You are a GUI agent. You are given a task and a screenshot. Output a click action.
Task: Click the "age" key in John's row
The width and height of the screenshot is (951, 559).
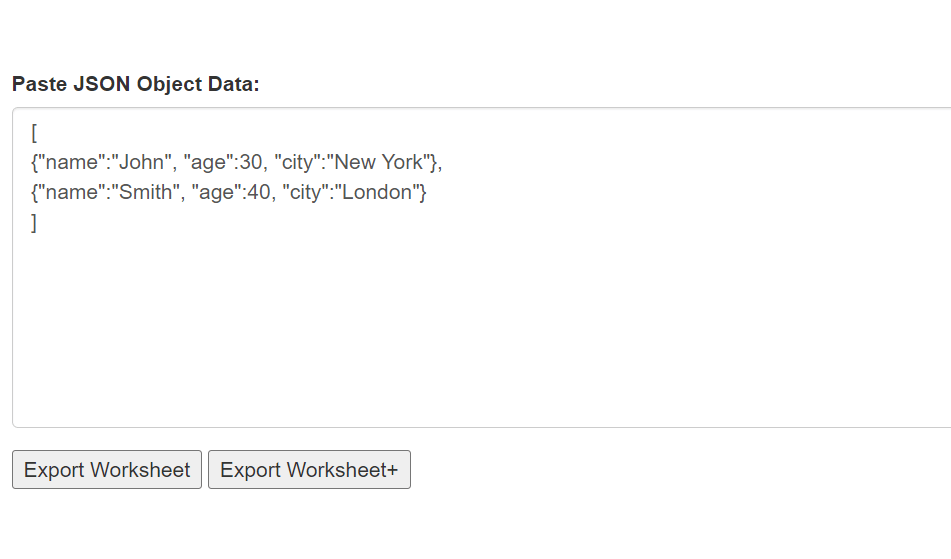click(x=207, y=162)
